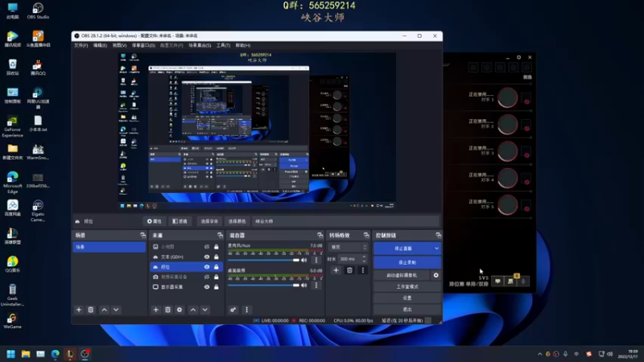Screen dimensions: 644x362
Task: Toggle lock on 小地图 source
Action: point(216,247)
